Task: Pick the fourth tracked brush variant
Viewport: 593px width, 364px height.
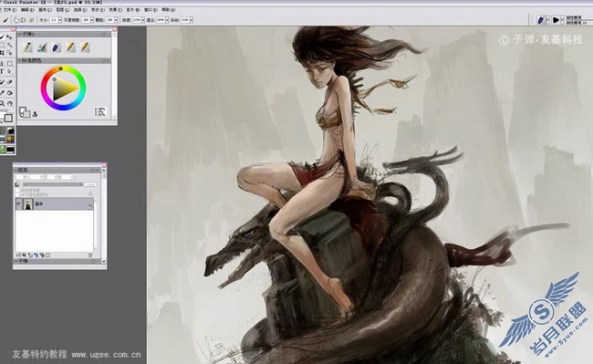Action: coord(71,47)
